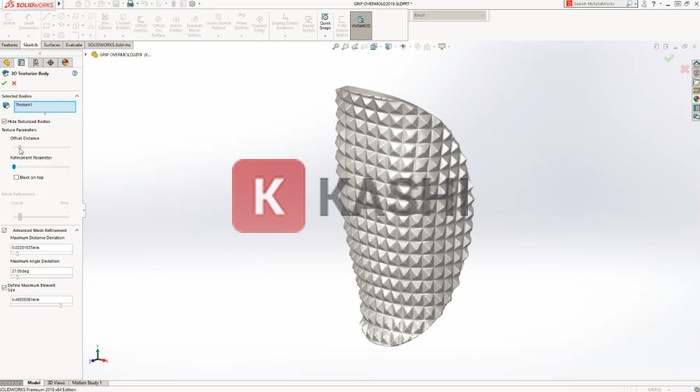Click the 3D Texture help question mark
The image size is (700, 392).
(75, 73)
